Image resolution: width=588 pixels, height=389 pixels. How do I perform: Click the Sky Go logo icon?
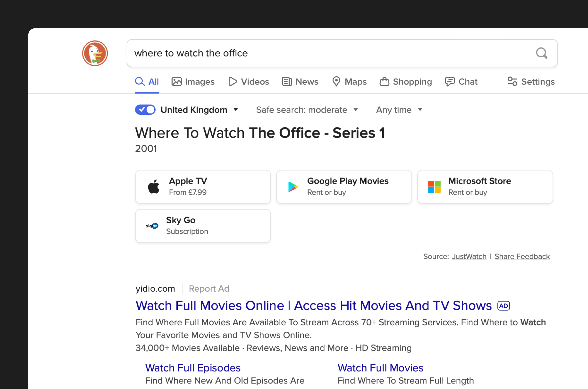tap(152, 226)
